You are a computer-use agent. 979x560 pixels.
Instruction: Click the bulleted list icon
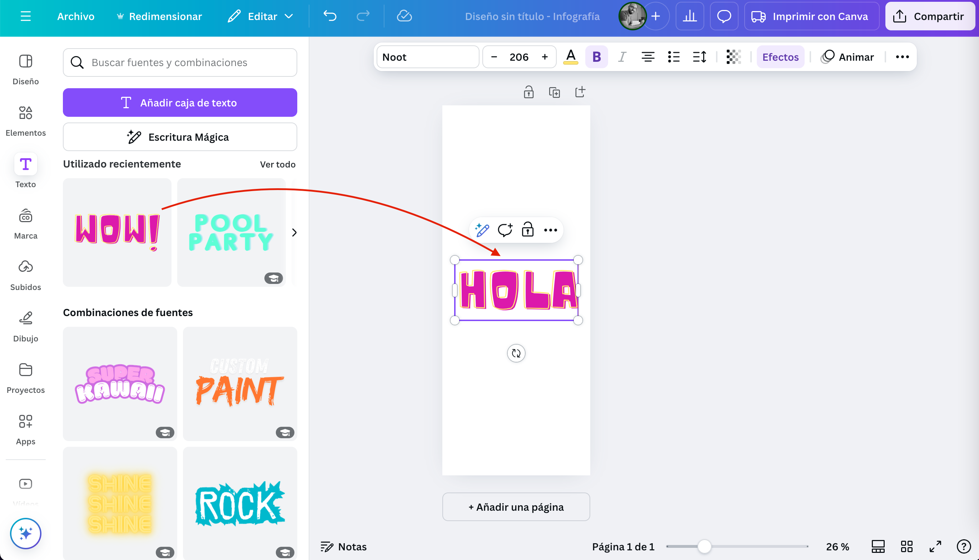[674, 57]
